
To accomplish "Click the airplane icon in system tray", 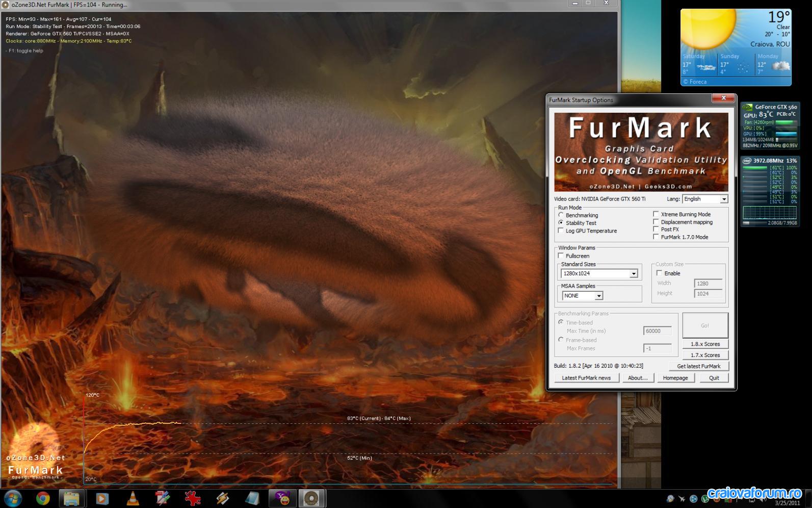I will pos(682,499).
